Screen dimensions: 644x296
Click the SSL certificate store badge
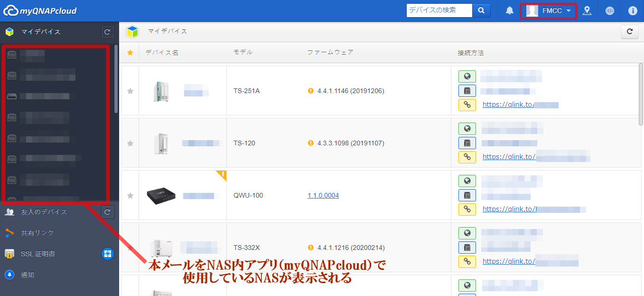(x=108, y=254)
